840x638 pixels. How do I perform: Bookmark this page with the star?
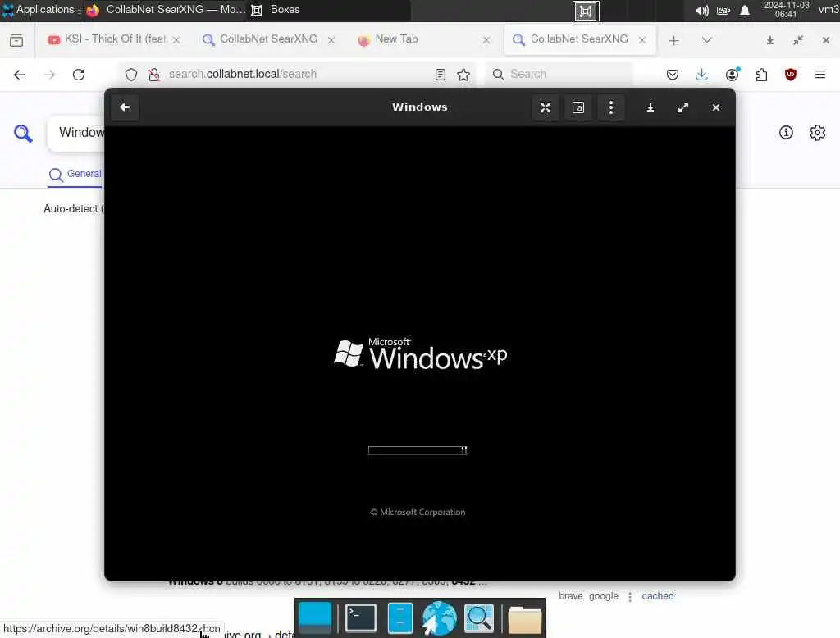[463, 75]
